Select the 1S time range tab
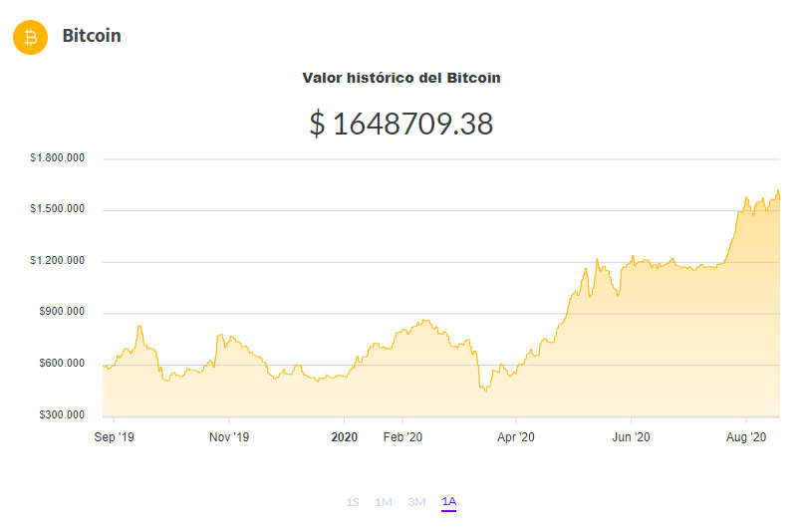 (353, 502)
